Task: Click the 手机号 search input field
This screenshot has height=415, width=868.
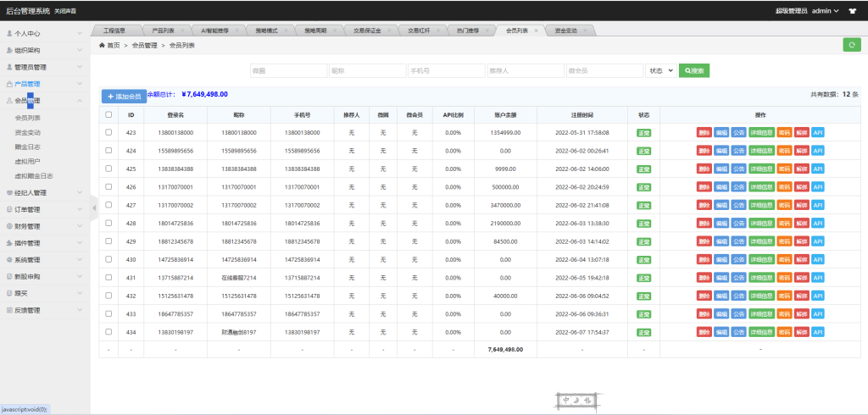Action: click(x=443, y=71)
